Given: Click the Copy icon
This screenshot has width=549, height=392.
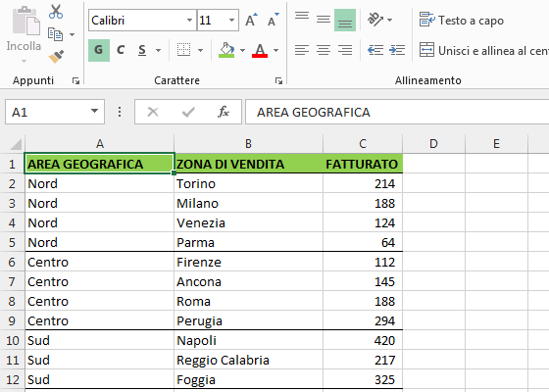Looking at the screenshot, I should coord(55,34).
